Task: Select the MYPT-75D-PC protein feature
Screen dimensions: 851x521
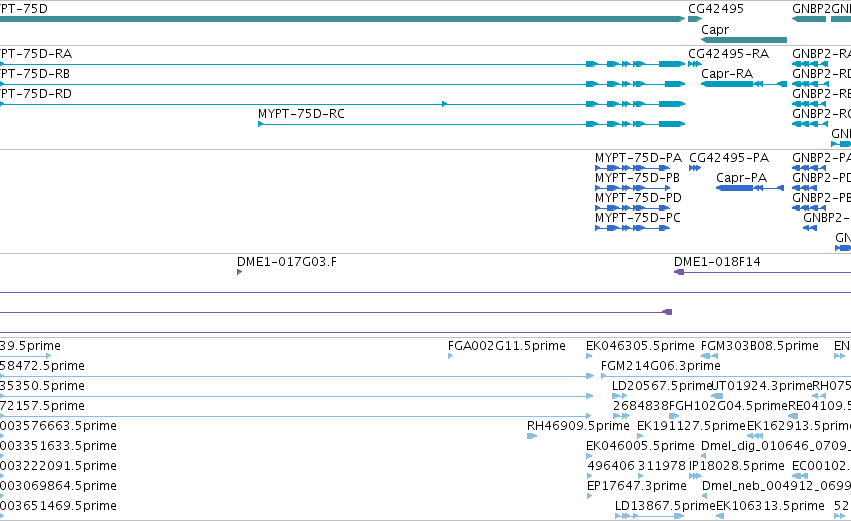Action: tap(632, 228)
